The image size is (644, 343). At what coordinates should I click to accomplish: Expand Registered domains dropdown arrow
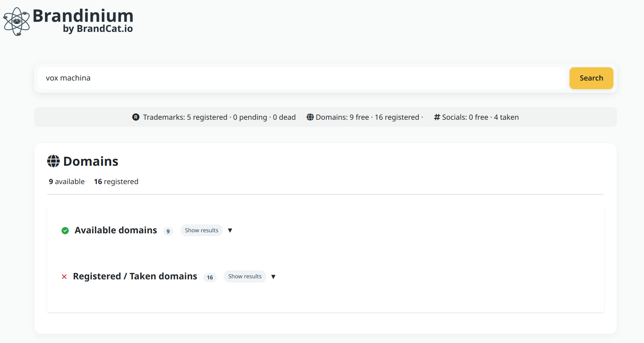[x=273, y=276]
